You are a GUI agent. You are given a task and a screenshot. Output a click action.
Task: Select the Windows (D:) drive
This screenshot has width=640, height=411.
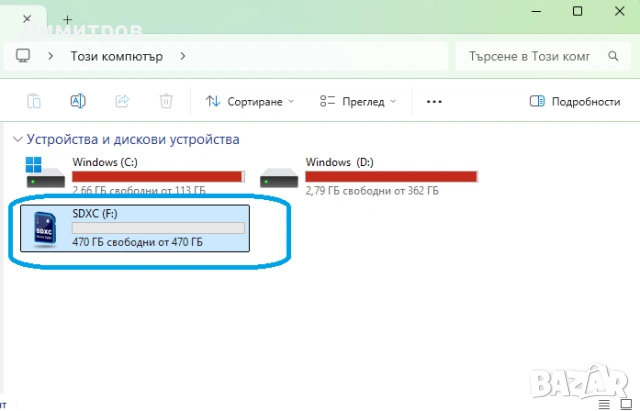click(369, 176)
